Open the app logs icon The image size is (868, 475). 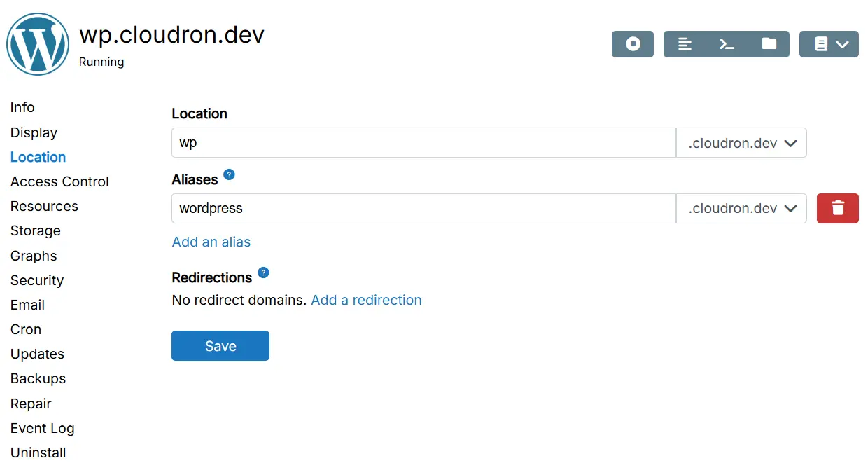coord(685,44)
